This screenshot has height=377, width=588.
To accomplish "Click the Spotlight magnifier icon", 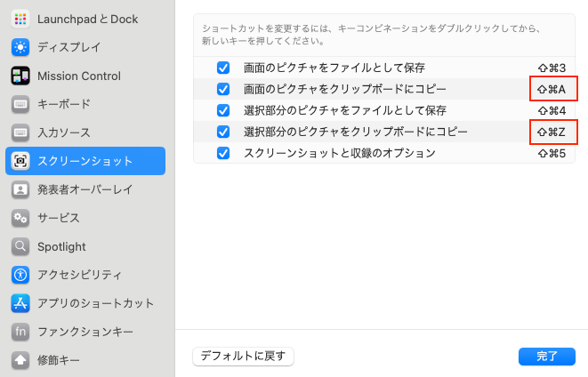I will click(21, 246).
